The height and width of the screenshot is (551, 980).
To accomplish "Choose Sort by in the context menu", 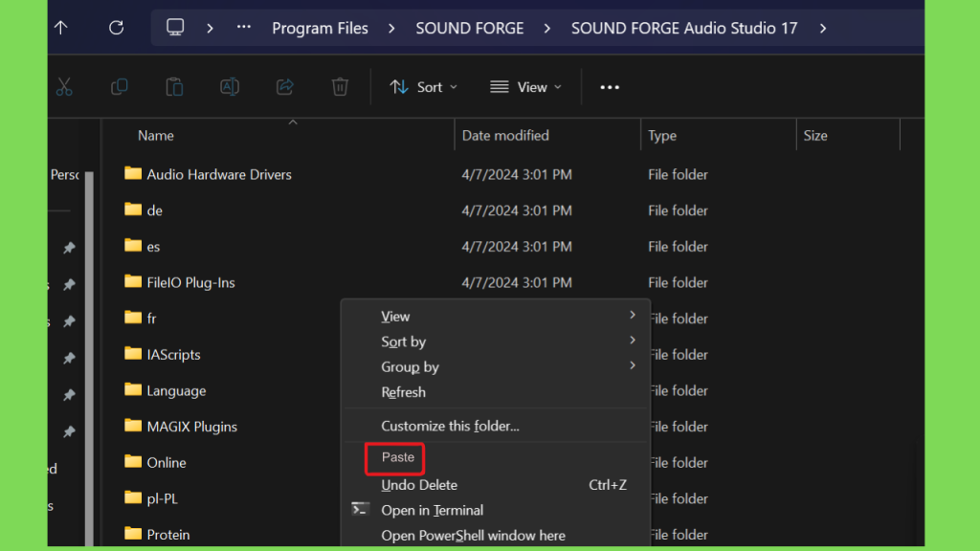I will 497,342.
